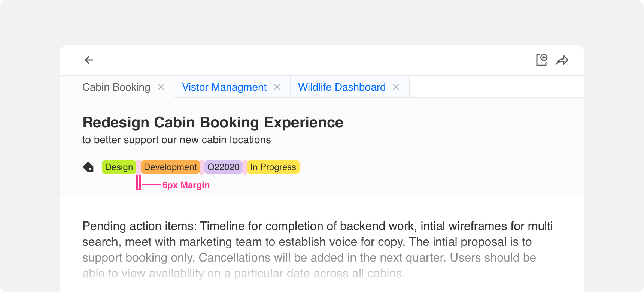This screenshot has height=293, width=644.
Task: Close the Vistor Managment tab
Action: click(277, 87)
